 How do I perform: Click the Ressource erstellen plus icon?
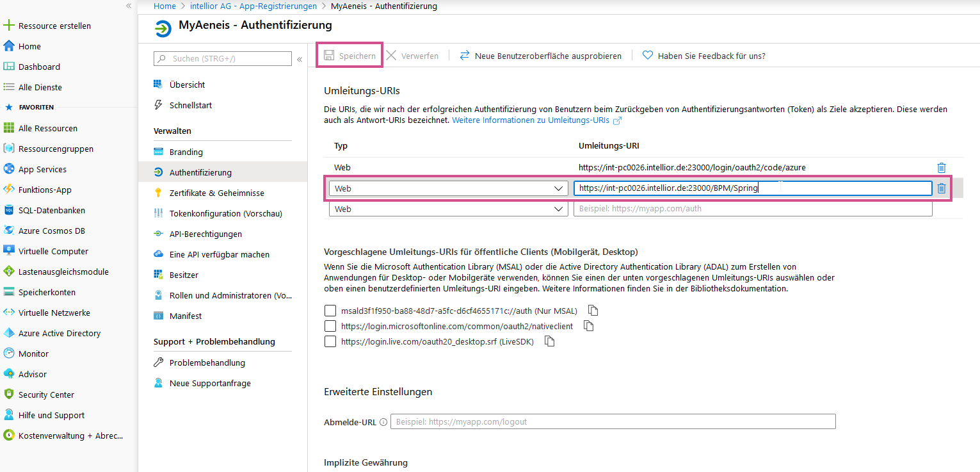pos(9,26)
